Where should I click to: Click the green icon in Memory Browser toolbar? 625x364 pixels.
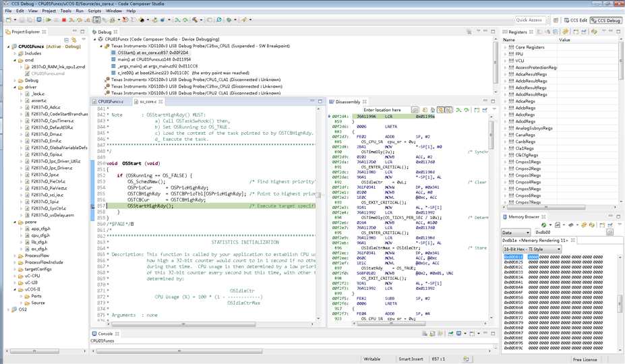pos(543,225)
